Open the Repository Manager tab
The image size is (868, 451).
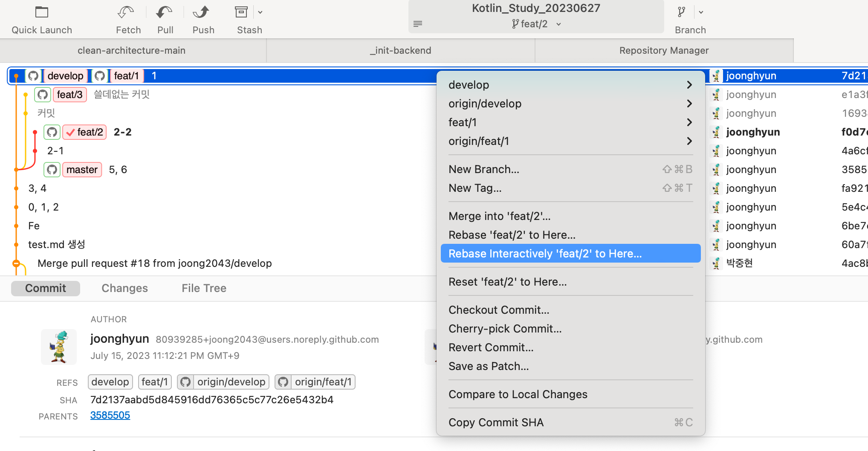[x=664, y=50]
